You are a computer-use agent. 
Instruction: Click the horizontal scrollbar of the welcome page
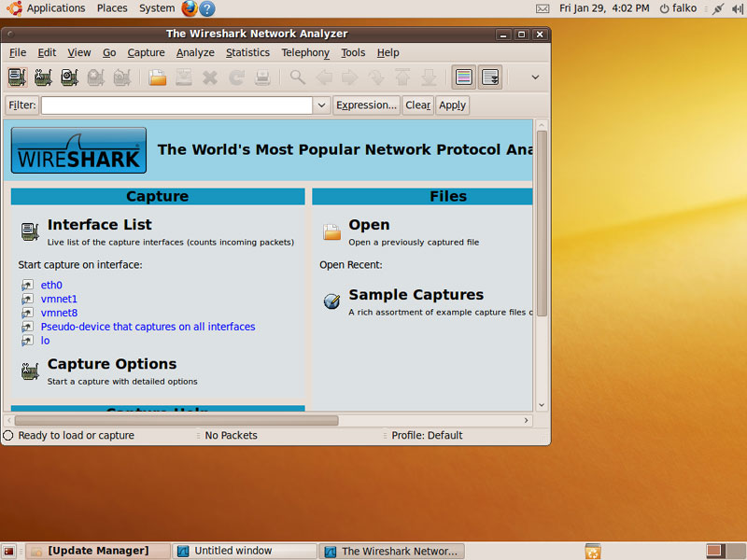pyautogui.click(x=177, y=421)
